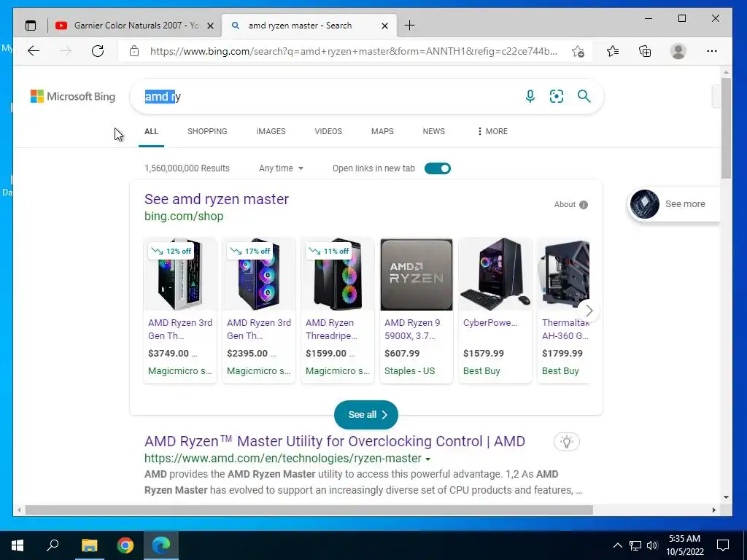
Task: Open File Explorer from taskbar
Action: tap(89, 545)
